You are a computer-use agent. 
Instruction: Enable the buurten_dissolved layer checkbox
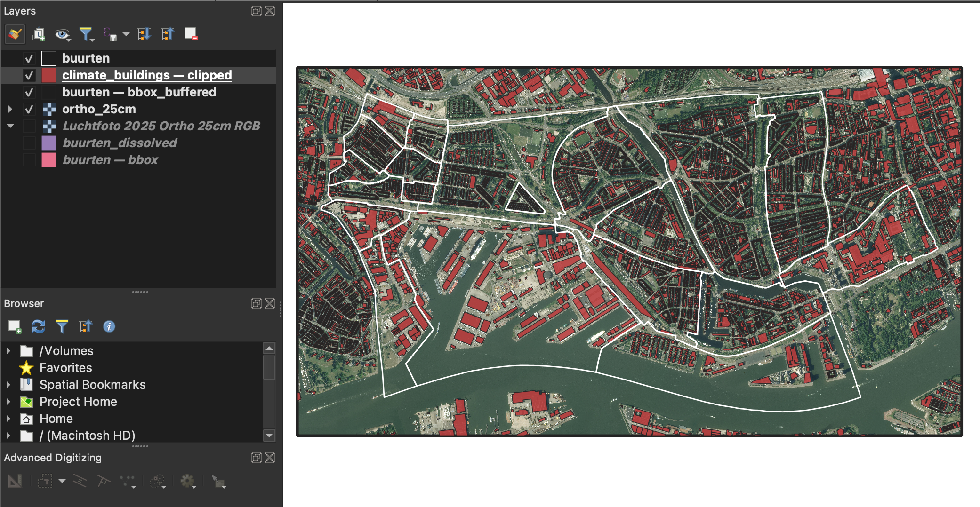pyautogui.click(x=29, y=143)
